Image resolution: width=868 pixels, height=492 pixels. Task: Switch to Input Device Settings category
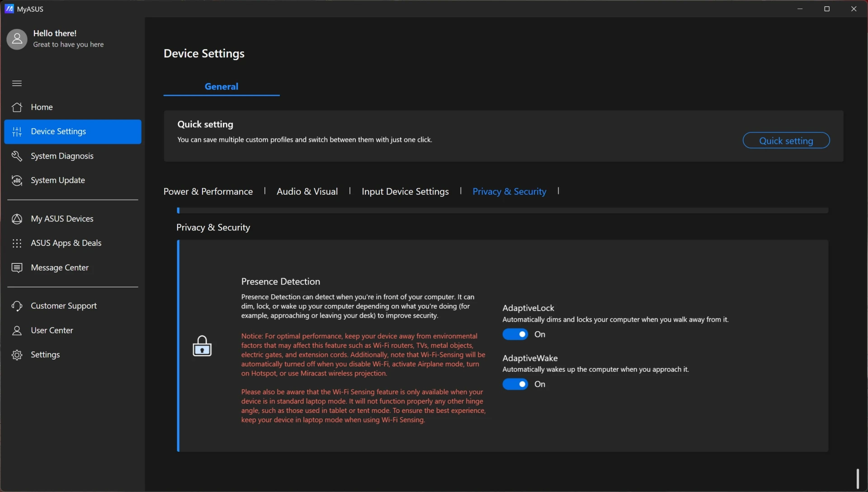[405, 192]
